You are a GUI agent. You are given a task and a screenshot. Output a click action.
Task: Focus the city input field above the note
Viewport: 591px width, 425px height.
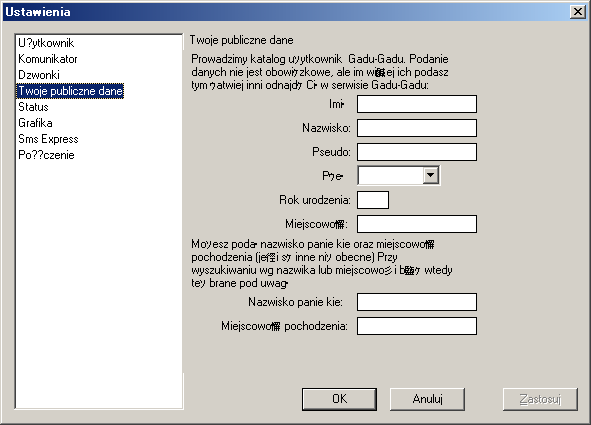[417, 224]
